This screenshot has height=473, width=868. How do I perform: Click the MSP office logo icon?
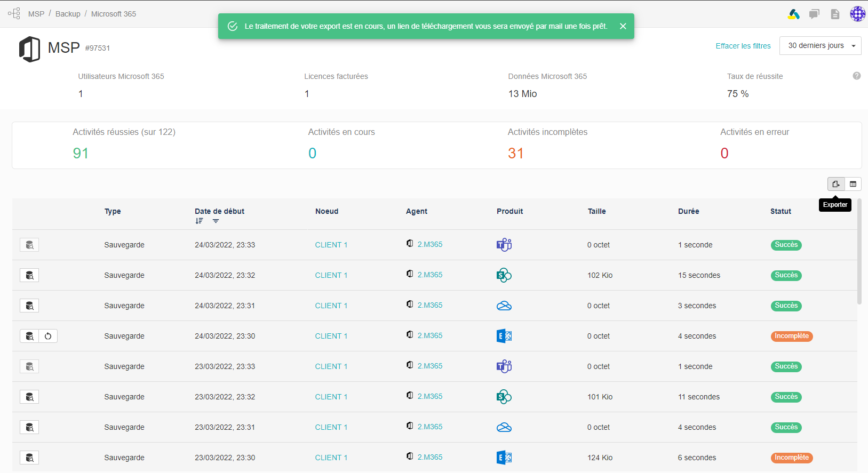[30, 49]
